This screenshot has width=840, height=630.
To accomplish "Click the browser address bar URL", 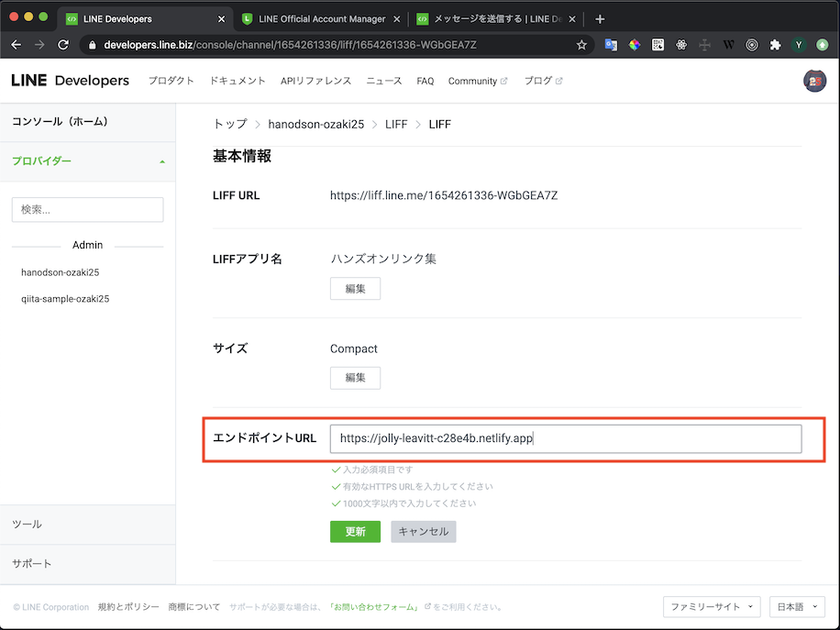I will pyautogui.click(x=290, y=45).
